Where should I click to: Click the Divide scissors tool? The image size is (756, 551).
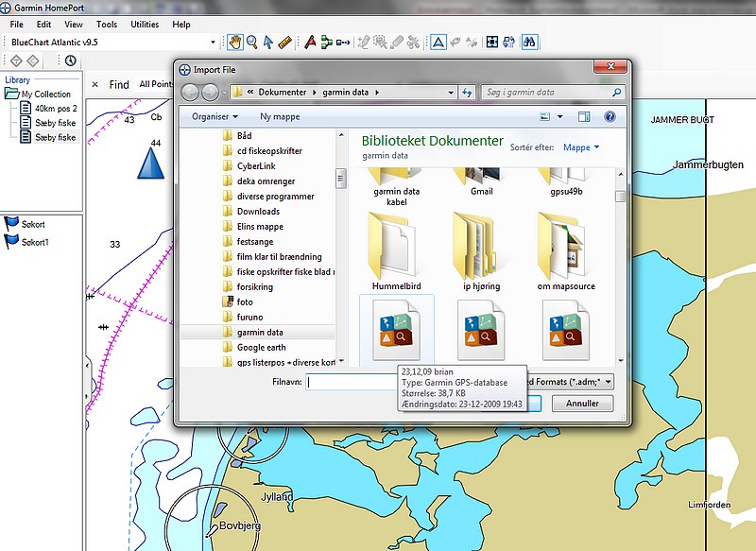pos(413,43)
